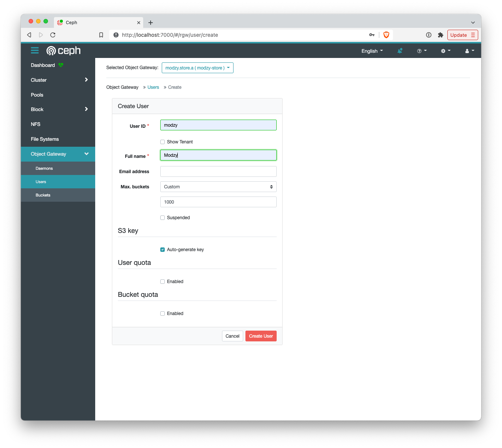Open the English language dropdown
This screenshot has width=502, height=448.
coord(372,51)
